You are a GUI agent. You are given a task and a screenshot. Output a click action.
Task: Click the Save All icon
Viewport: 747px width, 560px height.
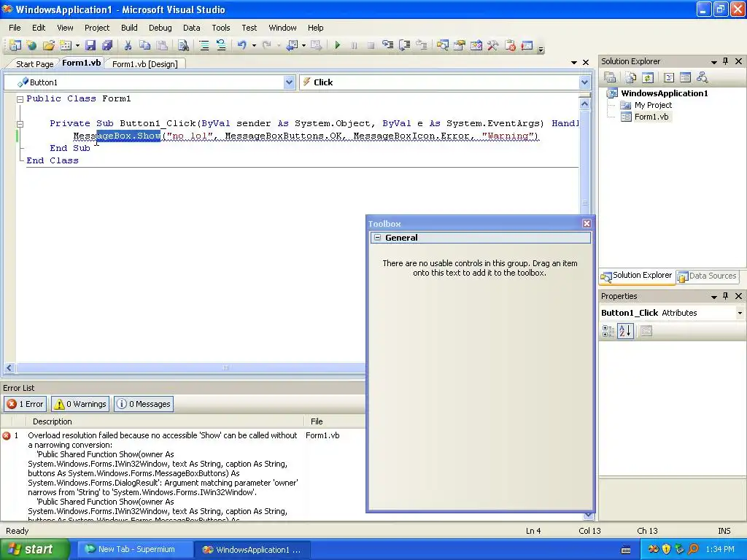point(107,45)
